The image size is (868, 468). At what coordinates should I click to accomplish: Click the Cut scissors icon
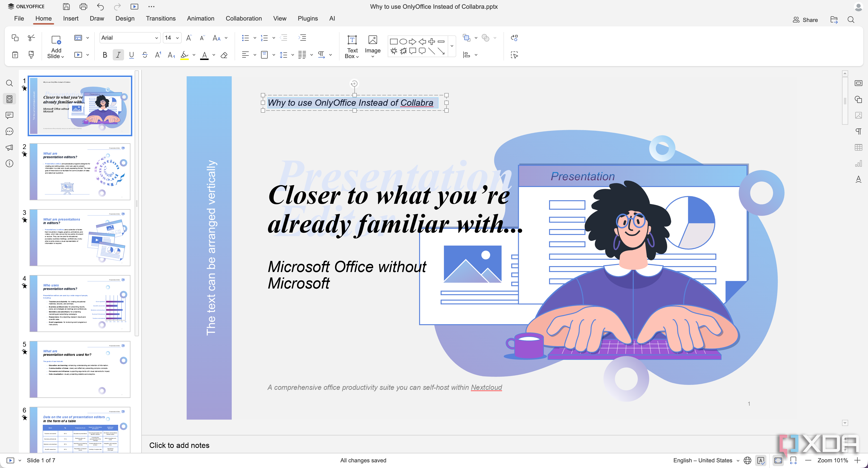click(31, 38)
